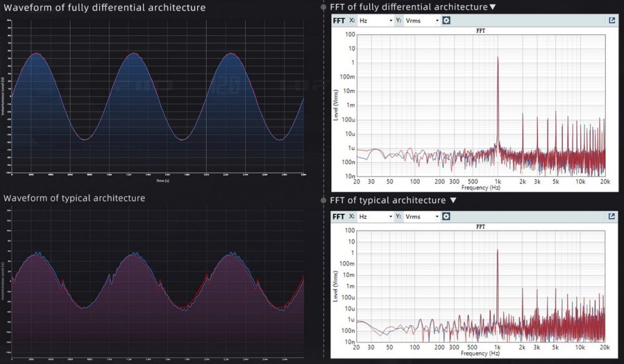Click the 1k peak in the bottom FFT graph
The image size is (624, 364).
pos(497,251)
